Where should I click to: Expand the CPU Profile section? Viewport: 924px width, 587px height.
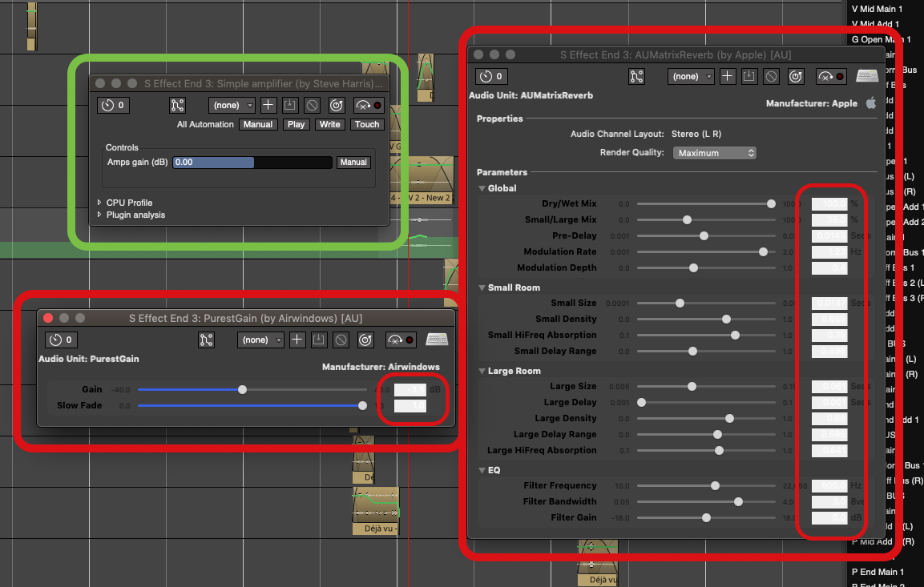click(100, 203)
